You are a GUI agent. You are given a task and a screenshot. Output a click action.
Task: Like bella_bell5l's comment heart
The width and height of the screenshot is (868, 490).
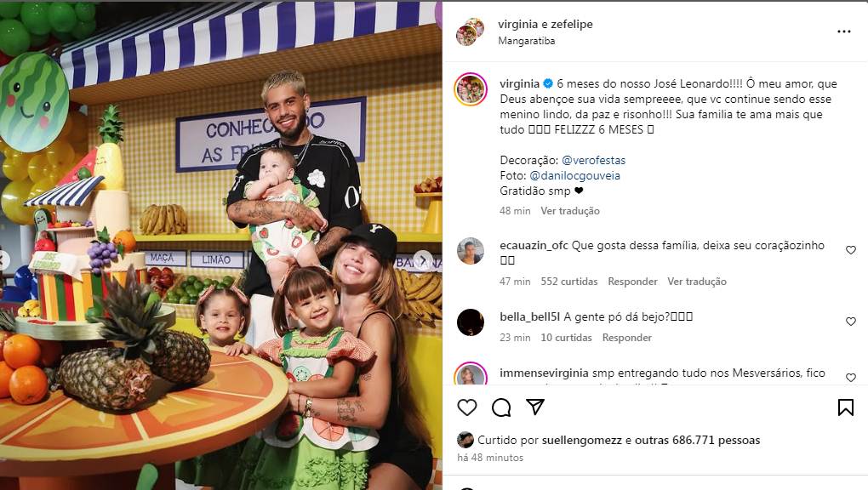tap(851, 321)
